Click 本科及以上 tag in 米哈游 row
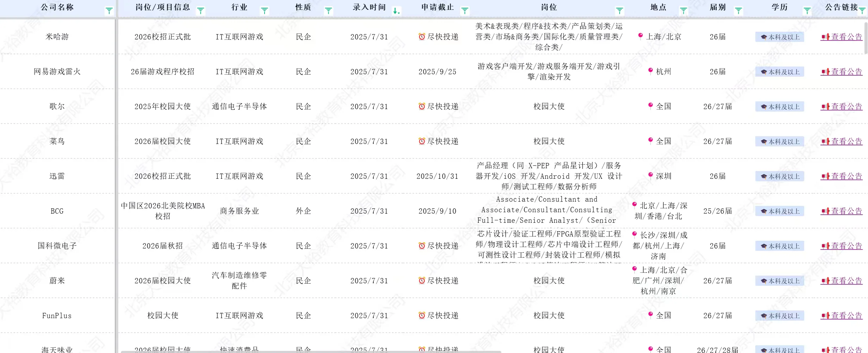Viewport: 868px width, 353px height. [x=780, y=37]
